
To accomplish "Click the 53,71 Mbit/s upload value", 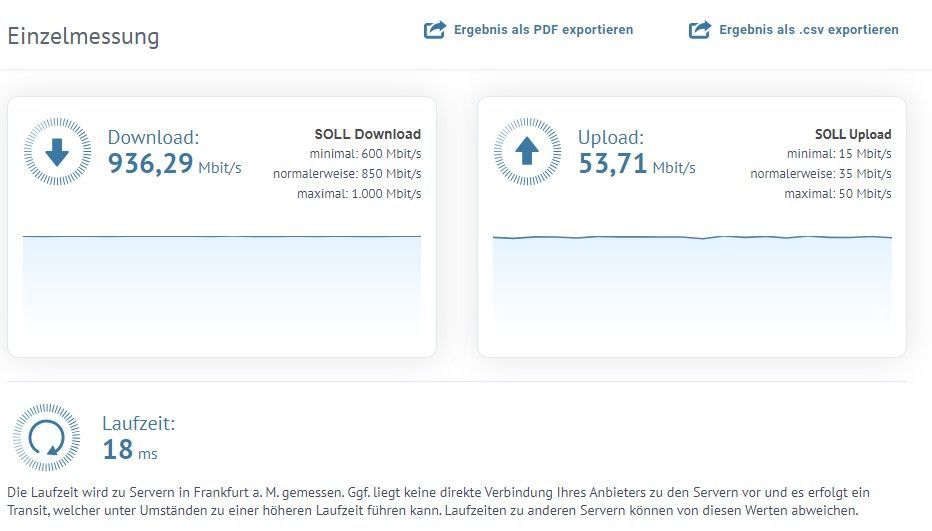I will pos(636,165).
